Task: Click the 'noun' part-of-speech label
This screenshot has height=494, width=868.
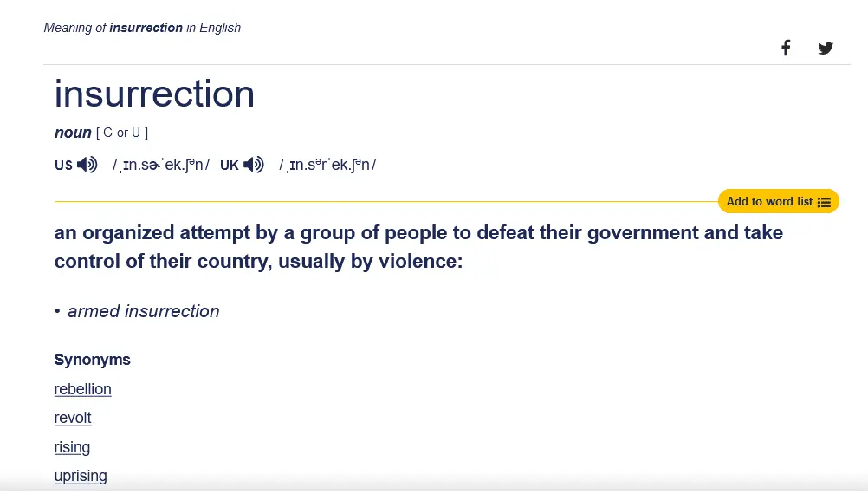Action: coord(73,133)
